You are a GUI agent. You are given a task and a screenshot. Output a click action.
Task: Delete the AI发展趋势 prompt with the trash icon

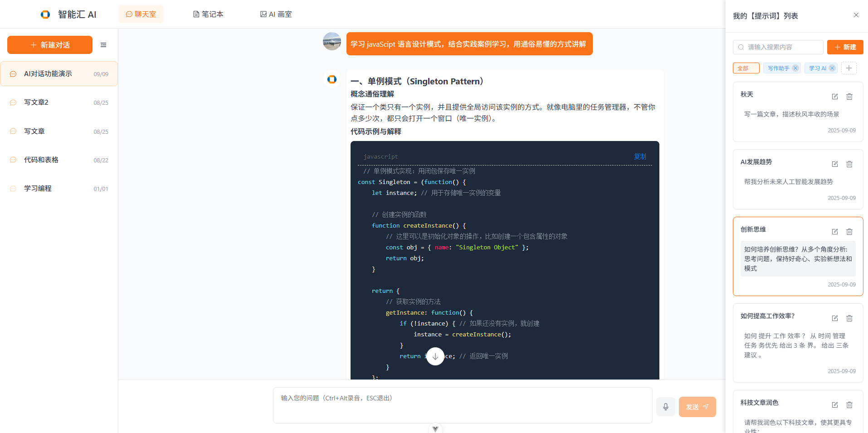coord(849,164)
